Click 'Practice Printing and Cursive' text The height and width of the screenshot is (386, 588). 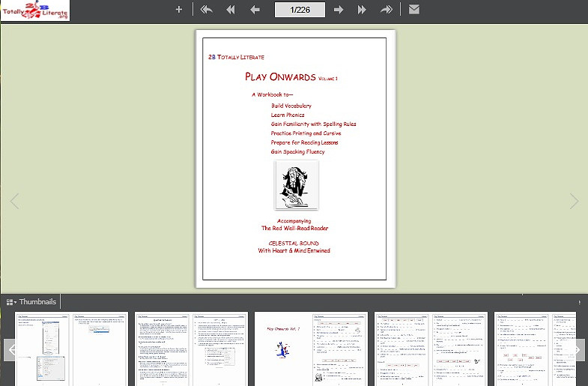pos(306,133)
